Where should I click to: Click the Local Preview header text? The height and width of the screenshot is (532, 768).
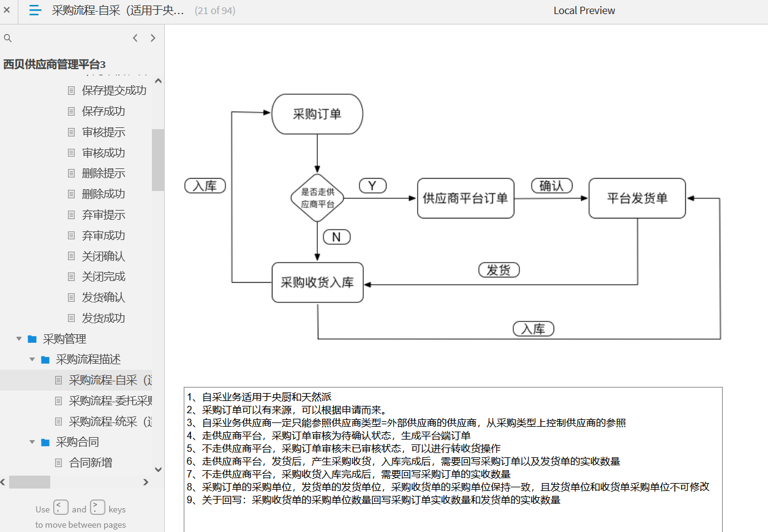(584, 10)
